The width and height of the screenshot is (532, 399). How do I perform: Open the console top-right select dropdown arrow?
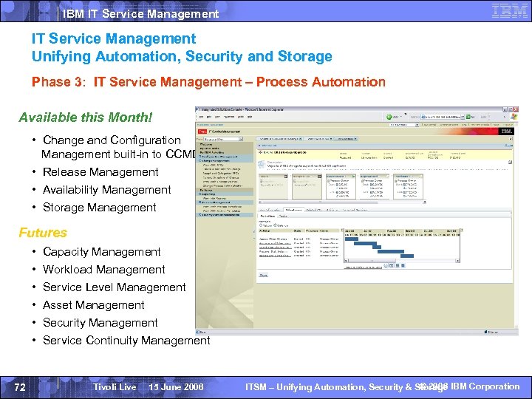coord(417,125)
